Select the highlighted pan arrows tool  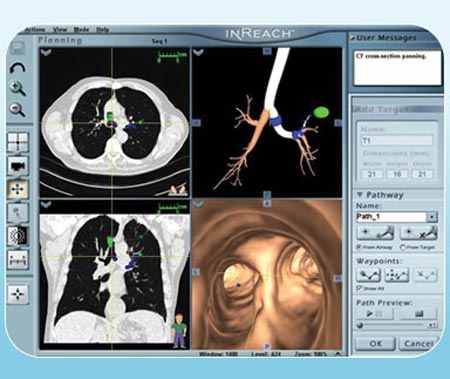click(18, 189)
